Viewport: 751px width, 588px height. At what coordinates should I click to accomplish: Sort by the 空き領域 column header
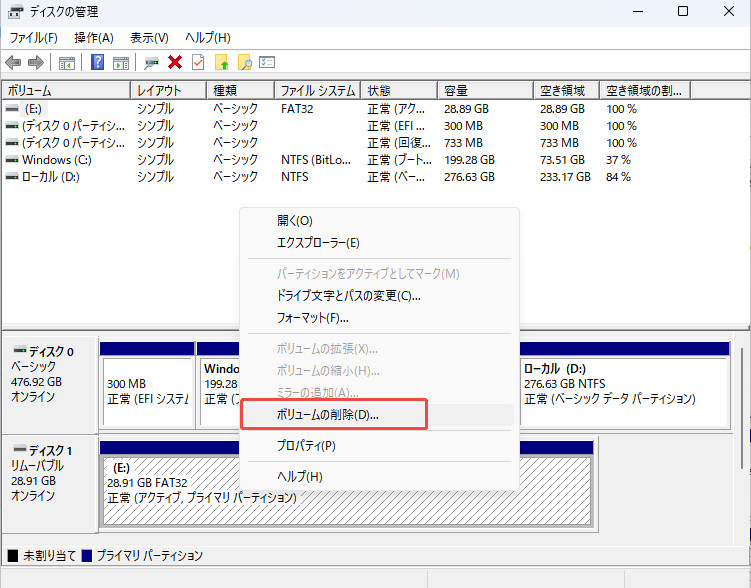(567, 90)
